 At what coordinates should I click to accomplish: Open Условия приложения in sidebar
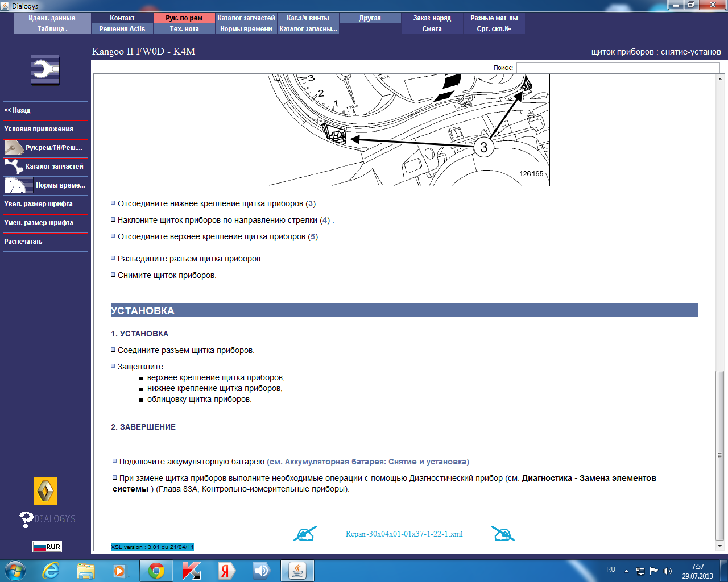tap(45, 129)
